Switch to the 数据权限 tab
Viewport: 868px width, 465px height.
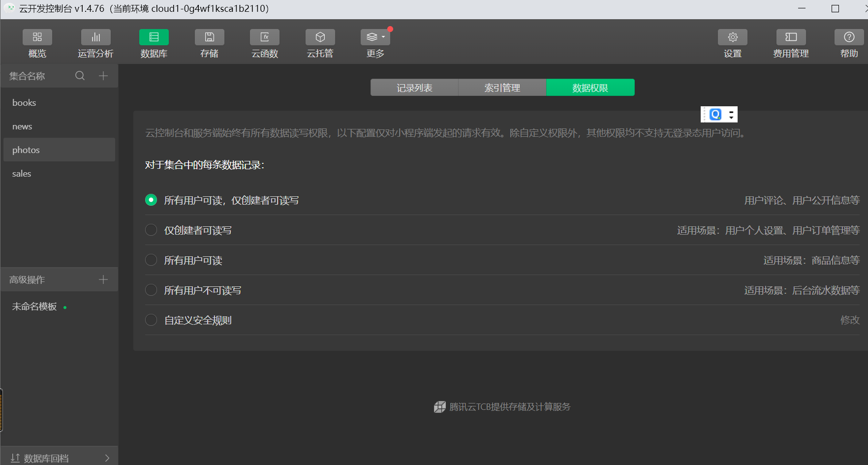(590, 88)
